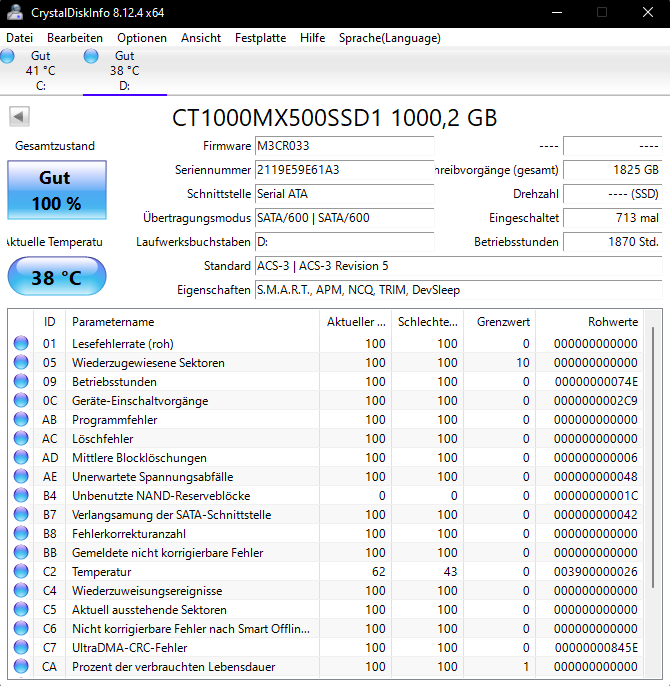Image resolution: width=670 pixels, height=686 pixels.
Task: Click status orb for Wiederzuweisungsereignisse
Action: coord(21,591)
